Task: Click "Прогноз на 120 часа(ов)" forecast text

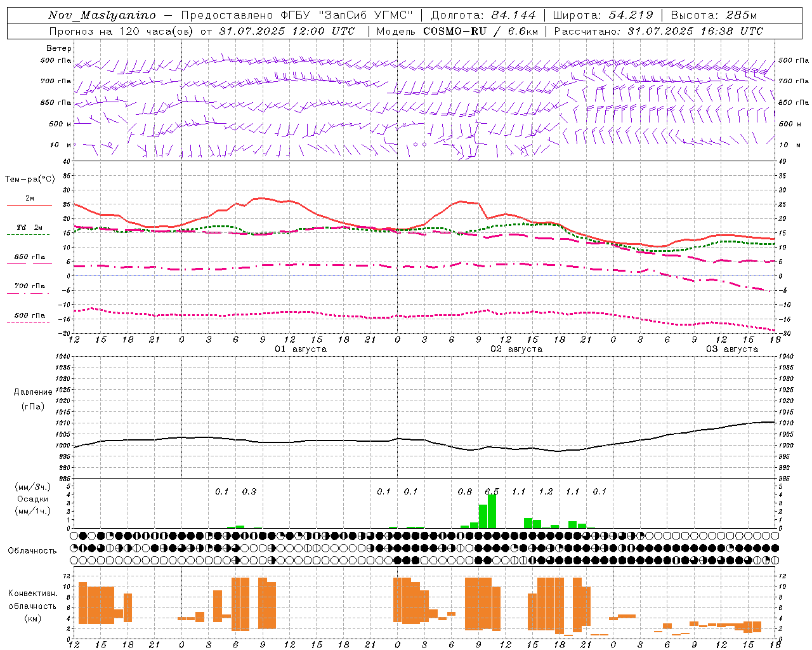Action: pos(122,31)
